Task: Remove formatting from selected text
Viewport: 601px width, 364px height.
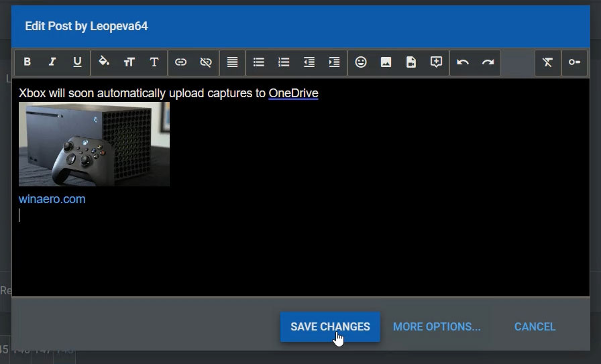Action: 547,62
